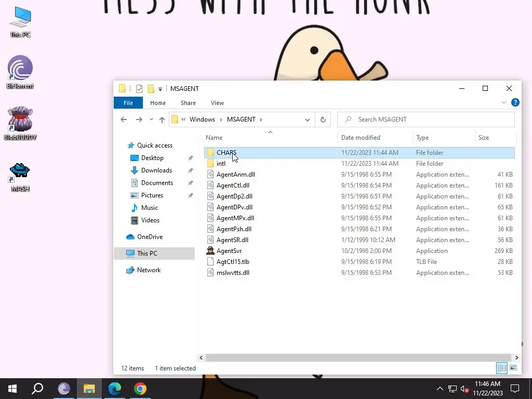Image resolution: width=532 pixels, height=399 pixels.
Task: Open recent locations dropdown
Action: tap(151, 119)
